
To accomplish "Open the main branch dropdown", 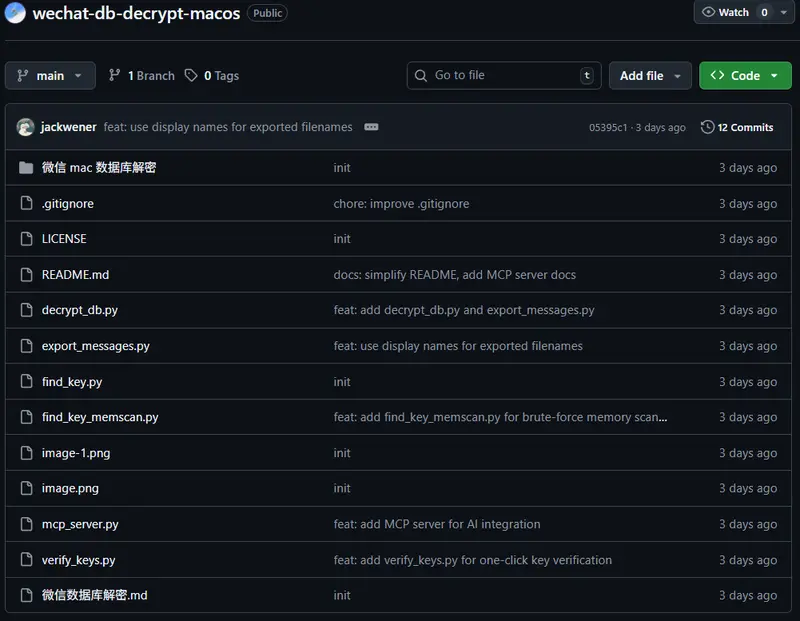I will pos(50,75).
